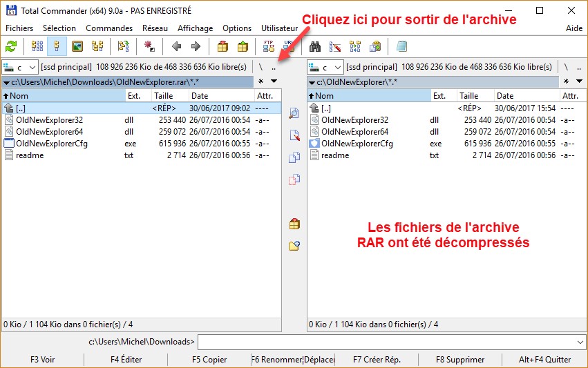Click right panel root '\' button
Image resolution: width=588 pixels, height=368 pixels.
566,68
